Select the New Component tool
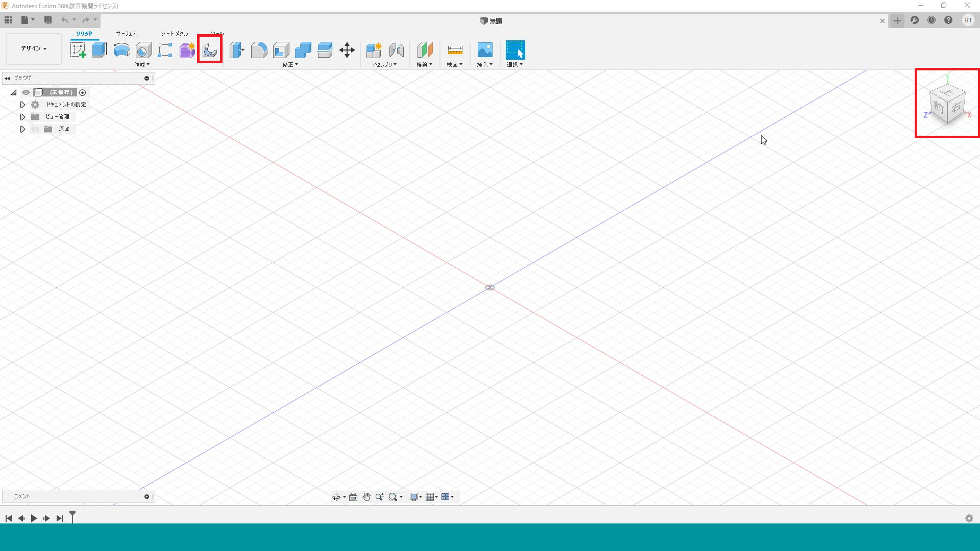980x551 pixels. click(x=374, y=50)
